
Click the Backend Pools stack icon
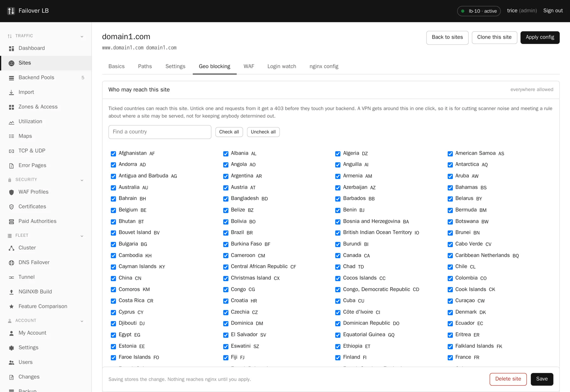click(x=11, y=78)
